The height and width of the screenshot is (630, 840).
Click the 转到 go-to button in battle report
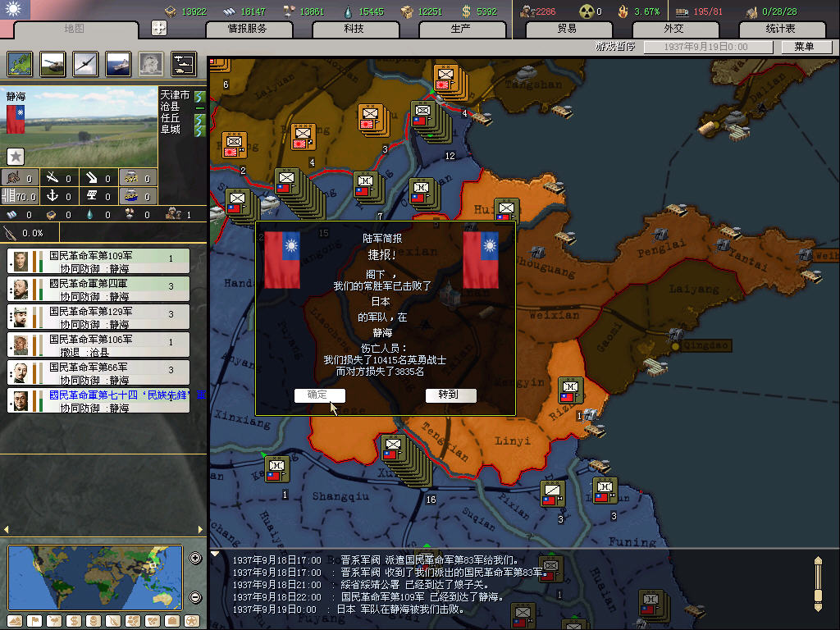tap(450, 395)
